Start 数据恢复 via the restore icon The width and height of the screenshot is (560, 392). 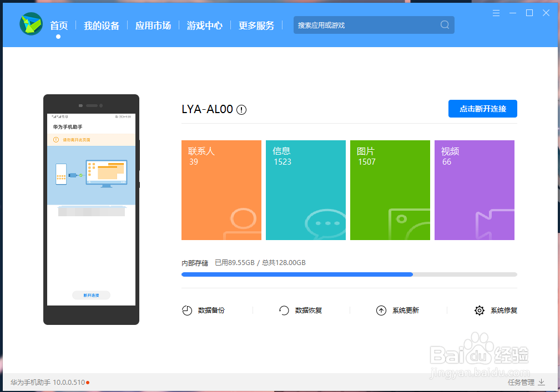[x=283, y=310]
